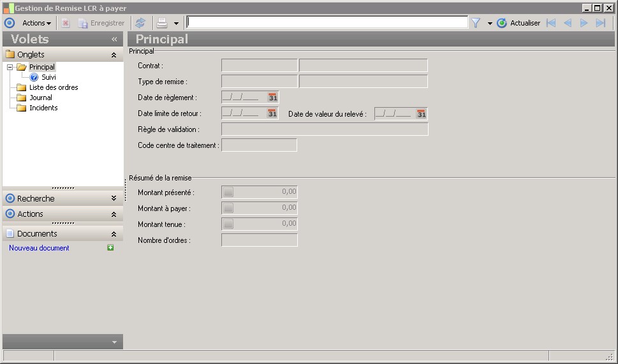
Task: Go to the next record
Action: 584,23
